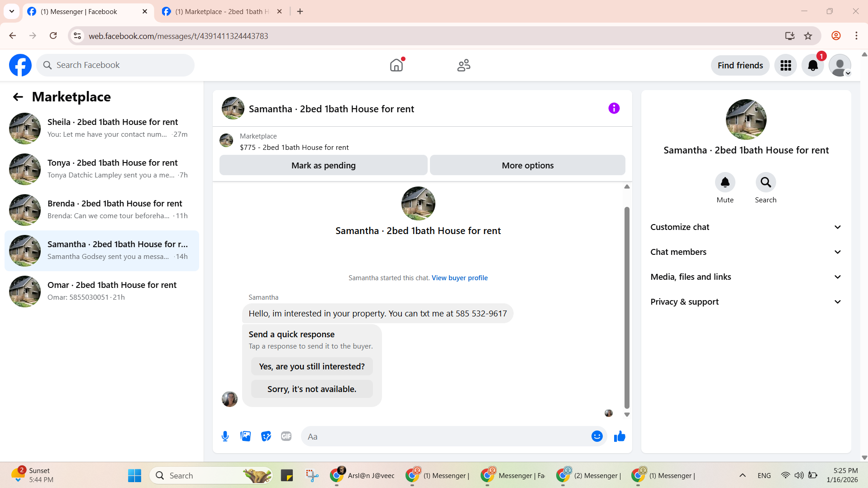The width and height of the screenshot is (868, 488).
Task: Open the Brenda house for rent conversation
Action: point(102,210)
